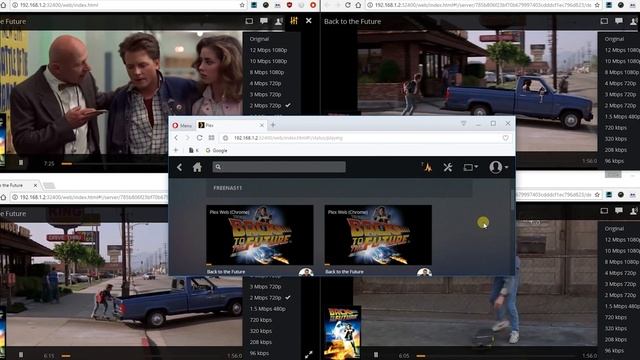The image size is (640, 360).
Task: Click the Plex search field
Action: [x=279, y=167]
